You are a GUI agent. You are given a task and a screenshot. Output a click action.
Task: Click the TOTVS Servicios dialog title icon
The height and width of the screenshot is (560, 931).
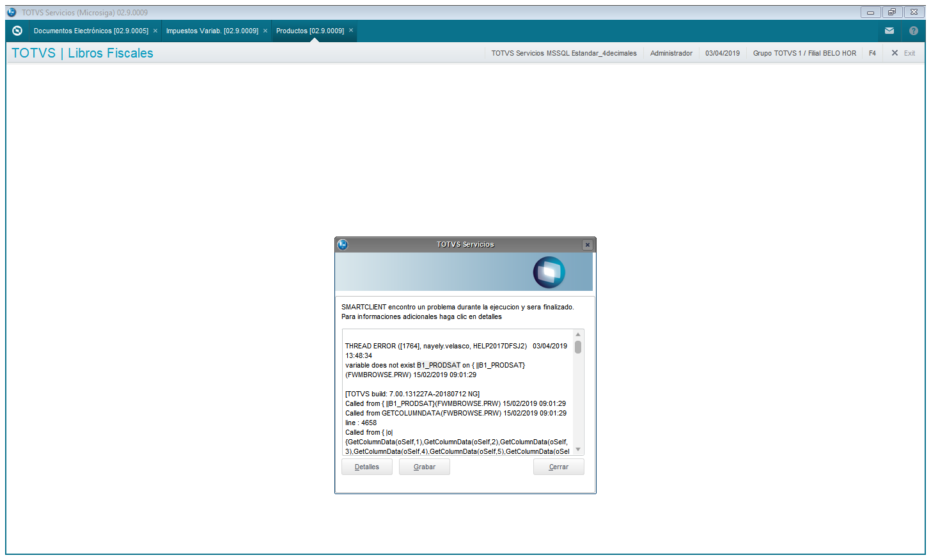[343, 245]
